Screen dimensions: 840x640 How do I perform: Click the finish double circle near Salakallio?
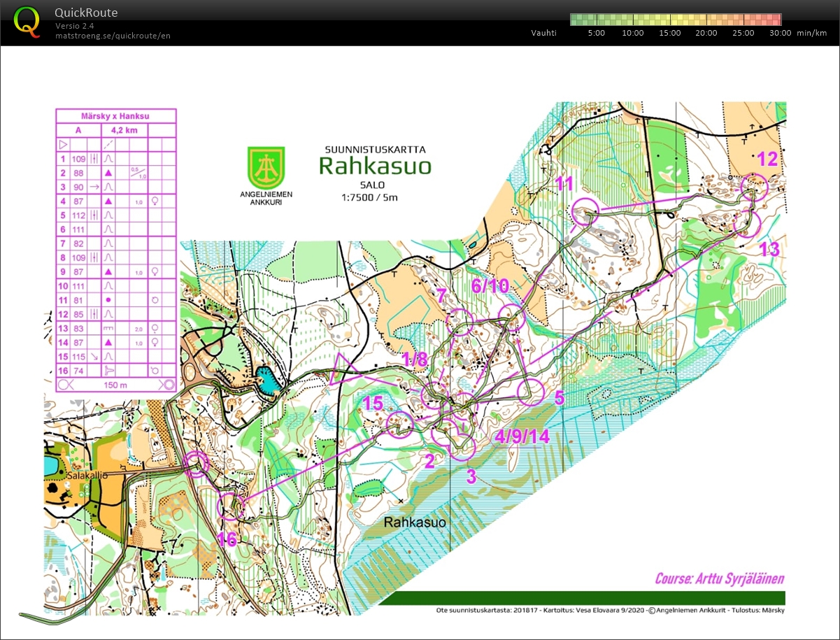[197, 464]
